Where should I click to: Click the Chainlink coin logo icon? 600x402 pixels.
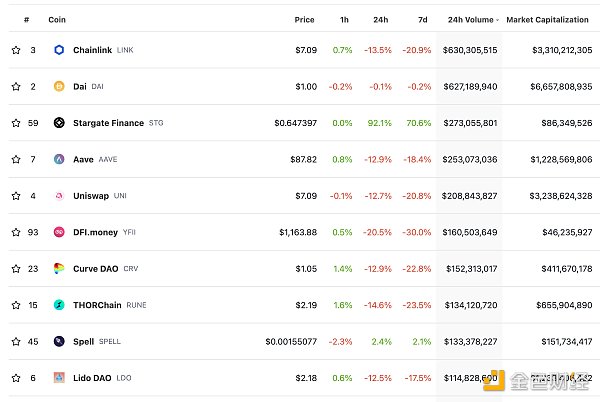(x=59, y=50)
